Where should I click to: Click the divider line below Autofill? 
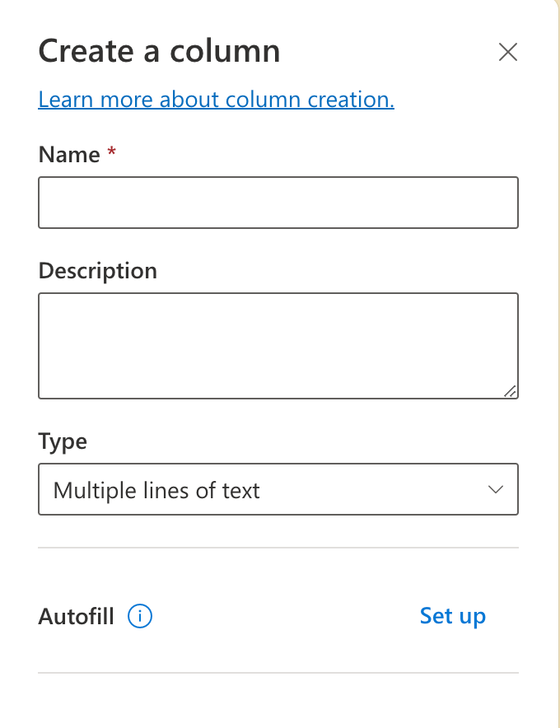click(278, 673)
